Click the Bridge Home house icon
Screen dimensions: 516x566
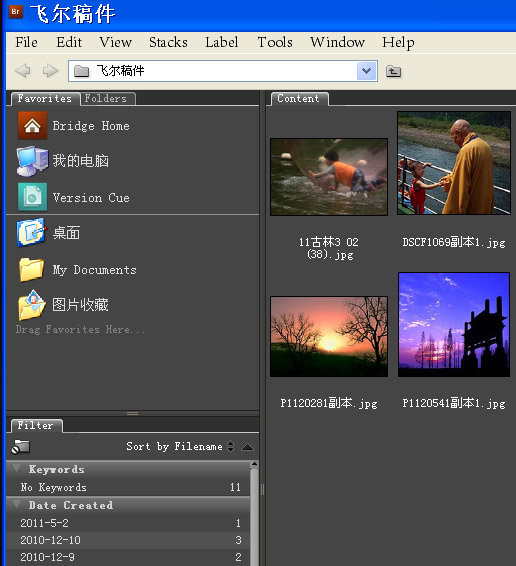32,126
